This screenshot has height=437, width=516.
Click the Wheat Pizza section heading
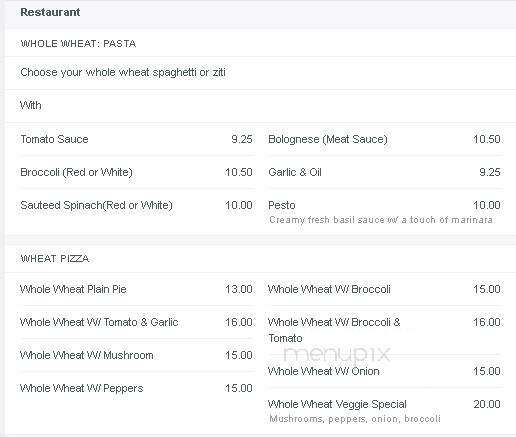click(55, 259)
